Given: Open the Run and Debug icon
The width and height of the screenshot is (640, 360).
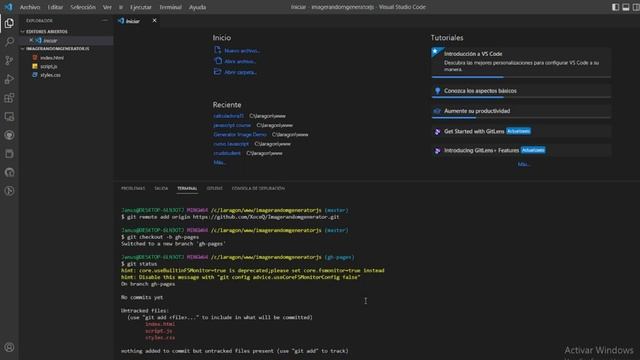Looking at the screenshot, I should click(9, 79).
